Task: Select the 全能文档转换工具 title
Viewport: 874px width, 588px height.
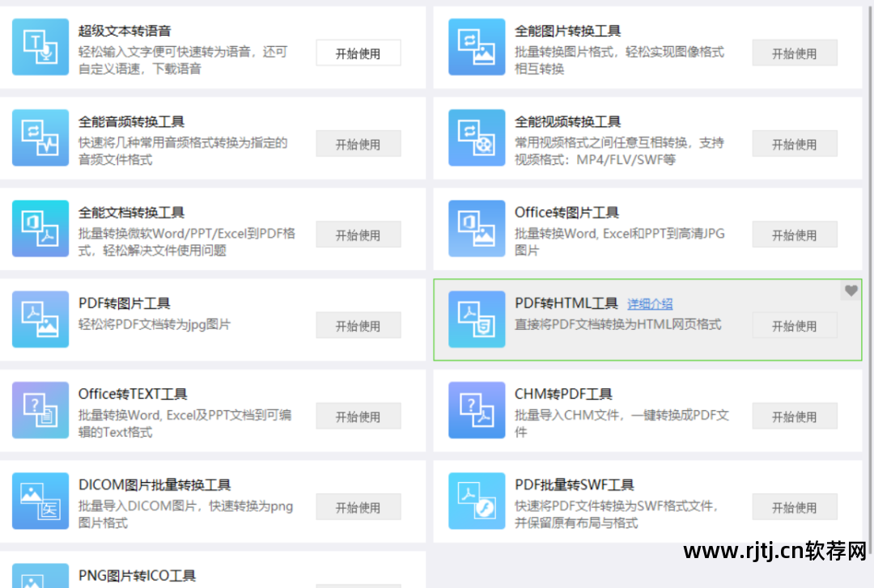Action: point(131,213)
